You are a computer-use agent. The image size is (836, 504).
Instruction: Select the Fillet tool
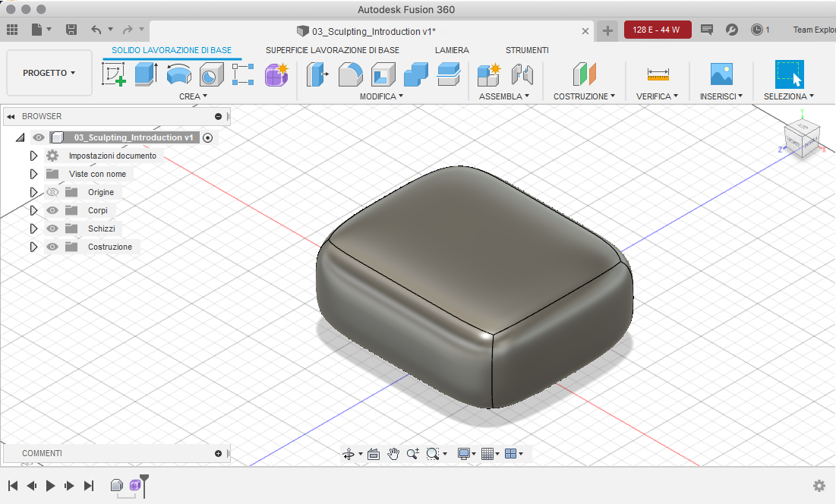click(350, 74)
